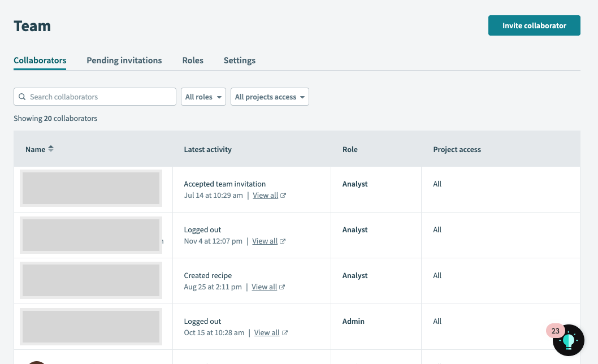View all activity for Oct 15 logout row

[x=267, y=333]
